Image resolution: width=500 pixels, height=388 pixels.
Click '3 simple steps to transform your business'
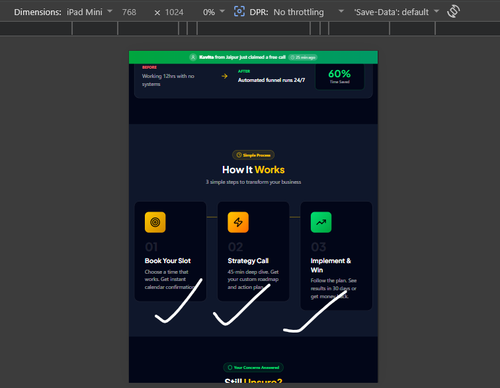(x=253, y=182)
